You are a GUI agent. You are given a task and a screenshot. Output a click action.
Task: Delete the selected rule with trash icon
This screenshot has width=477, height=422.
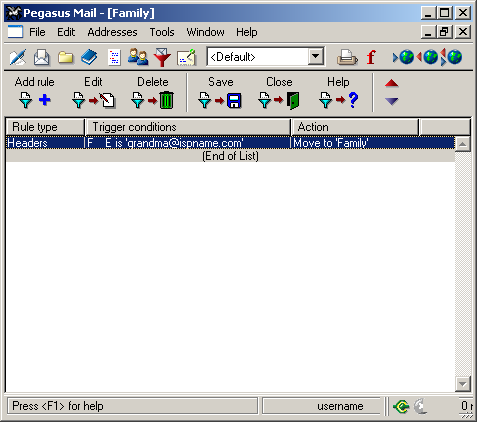[x=152, y=100]
